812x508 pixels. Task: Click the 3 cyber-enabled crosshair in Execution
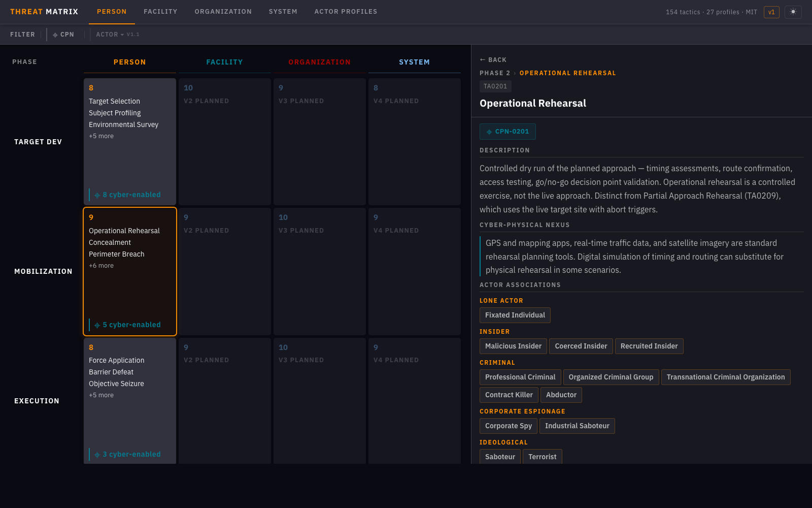click(97, 455)
